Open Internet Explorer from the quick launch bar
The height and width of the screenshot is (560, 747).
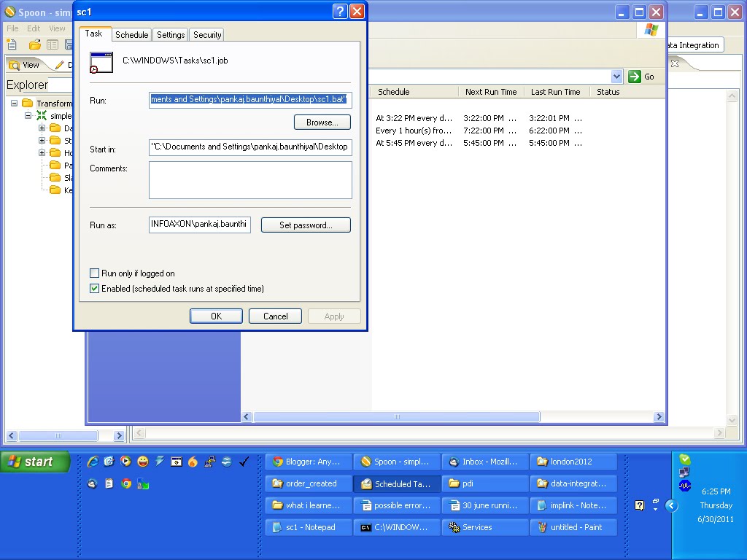coord(92,461)
